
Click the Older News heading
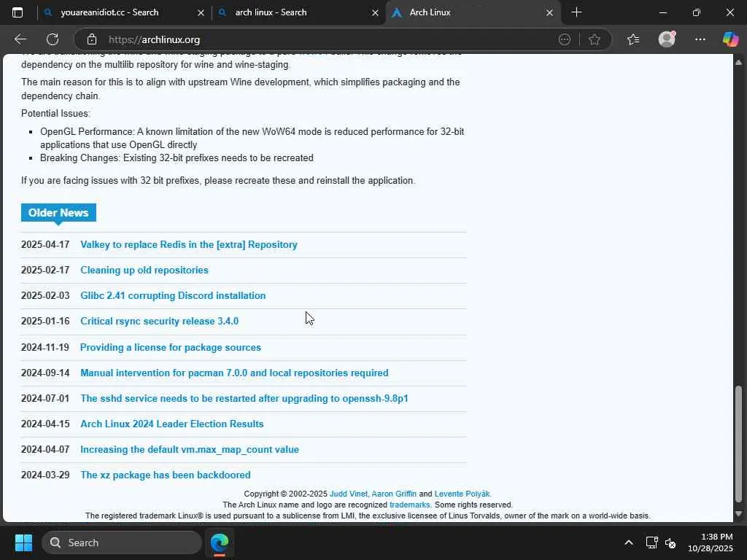point(58,212)
